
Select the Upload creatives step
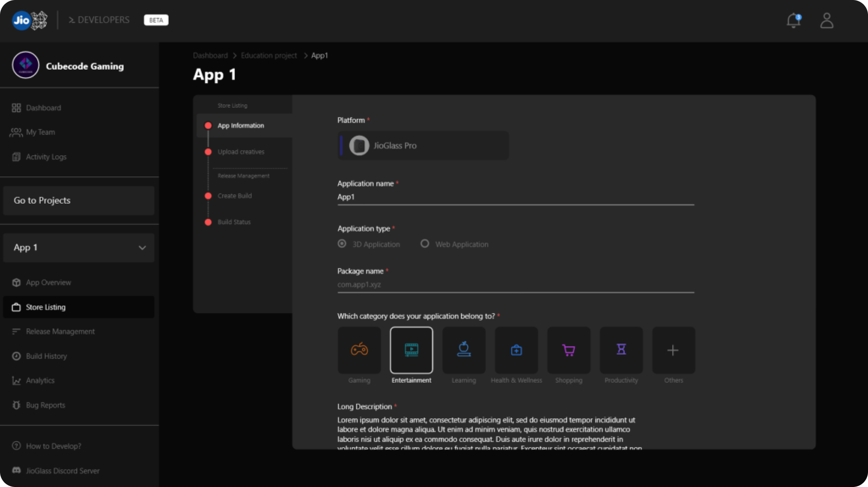point(241,152)
